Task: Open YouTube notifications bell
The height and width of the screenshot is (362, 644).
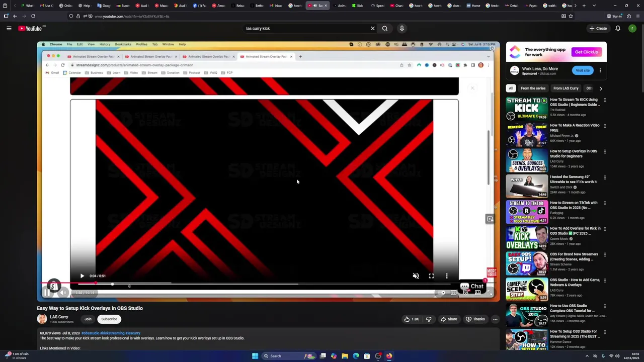Action: click(618, 29)
